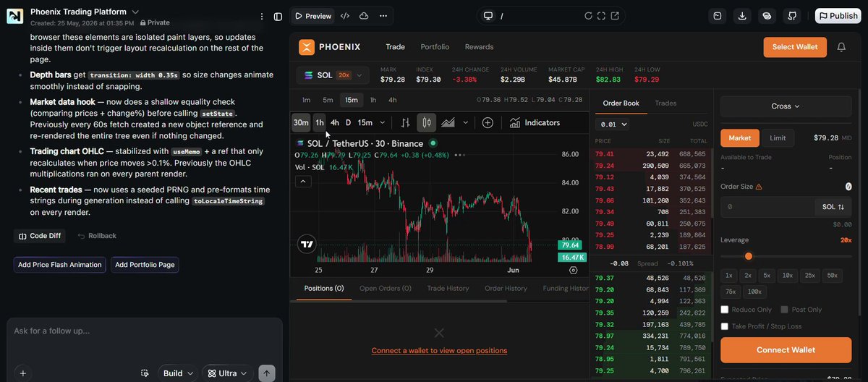Send the message with the up-arrow button
Screen dimensions: 868x382
point(267,373)
